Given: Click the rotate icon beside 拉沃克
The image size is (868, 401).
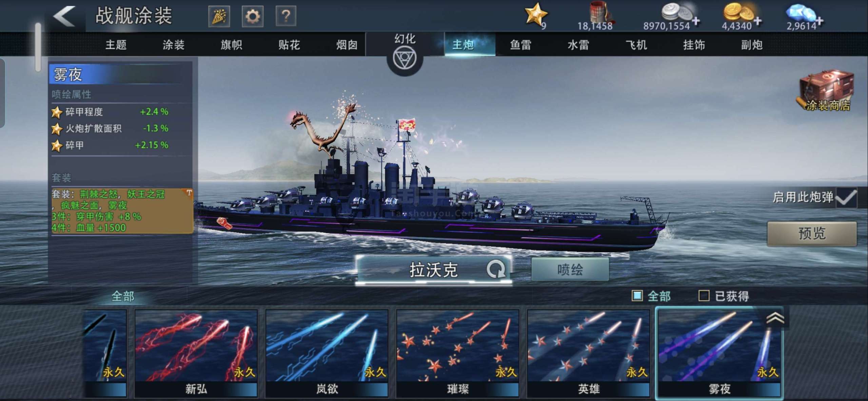Looking at the screenshot, I should click(x=496, y=269).
